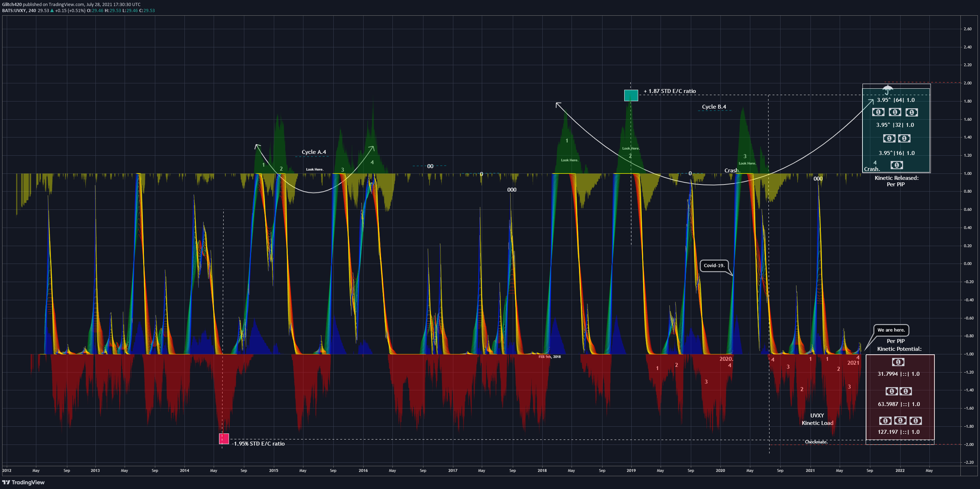Viewport: 980px width, 489px height.
Task: Click the 'Crash.' label inside the teal box
Action: click(872, 169)
